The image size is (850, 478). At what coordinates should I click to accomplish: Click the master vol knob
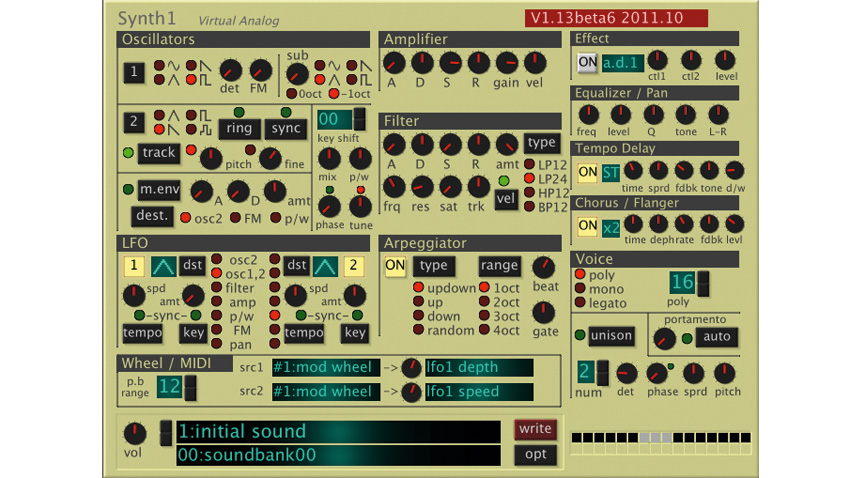point(134,434)
